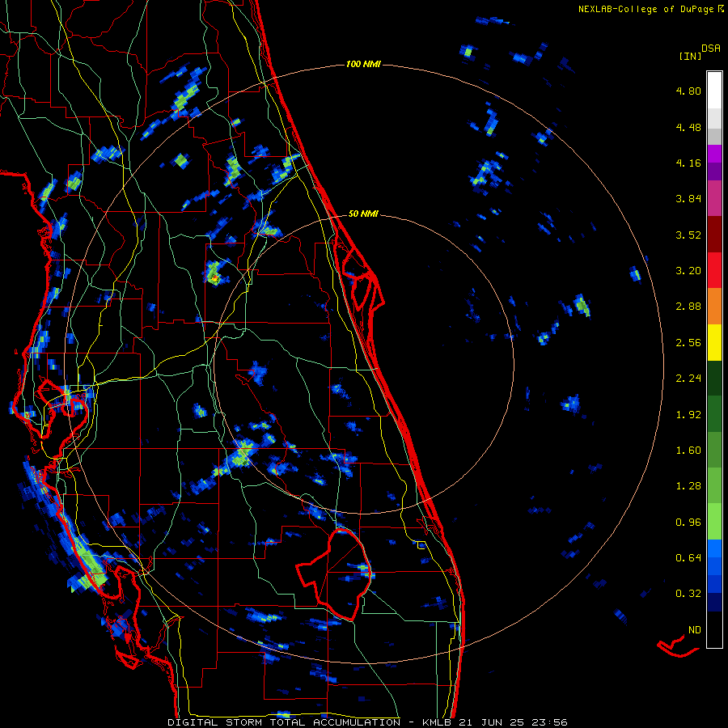This screenshot has width=728, height=728.
Task: Select the dark maroon legend color band
Action: (714, 235)
